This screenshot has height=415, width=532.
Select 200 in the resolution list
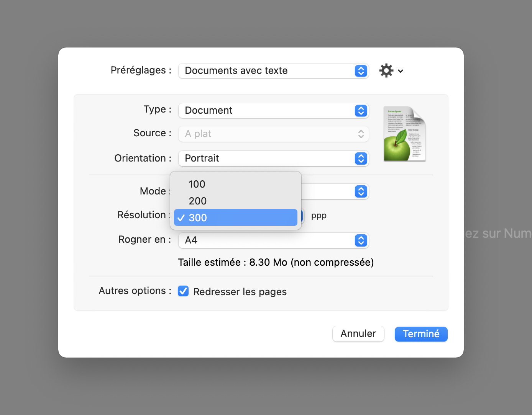click(x=235, y=201)
